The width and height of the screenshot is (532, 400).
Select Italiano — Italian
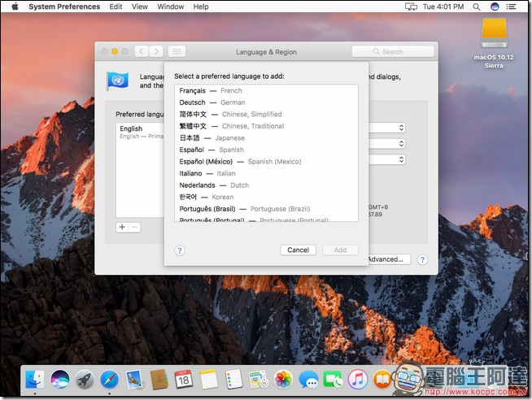[x=266, y=173]
